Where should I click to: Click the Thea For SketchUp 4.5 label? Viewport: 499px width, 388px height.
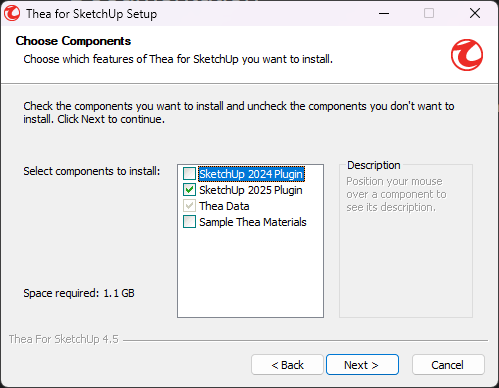coord(64,339)
